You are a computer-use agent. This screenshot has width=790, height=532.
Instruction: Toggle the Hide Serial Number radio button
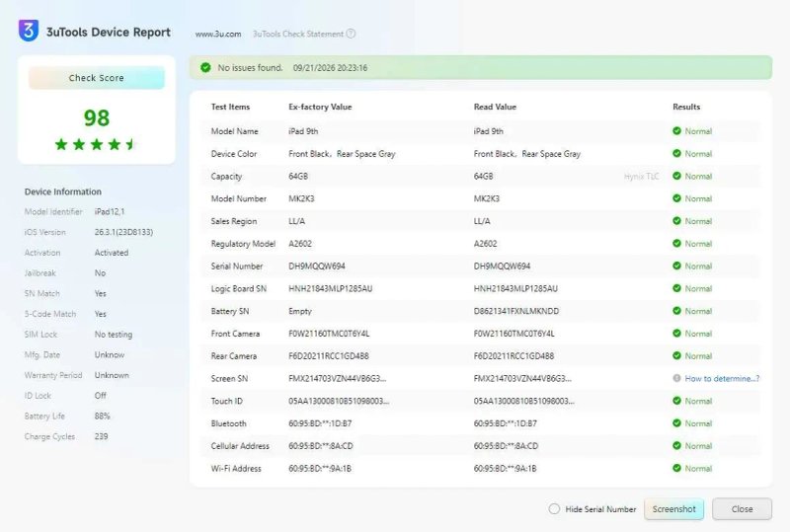[554, 509]
